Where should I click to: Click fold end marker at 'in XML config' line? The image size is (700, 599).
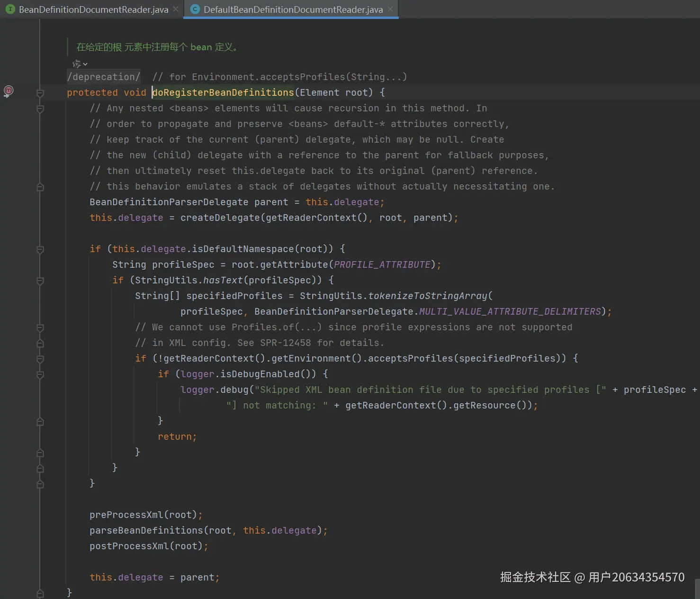tap(40, 343)
